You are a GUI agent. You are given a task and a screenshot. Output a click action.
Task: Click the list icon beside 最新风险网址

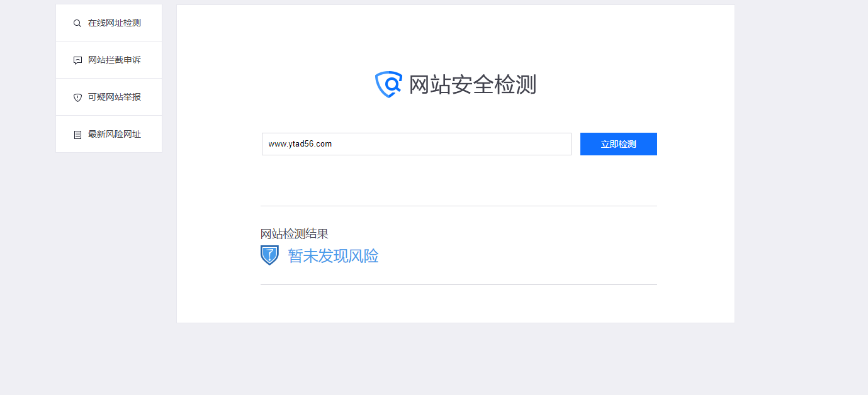click(77, 135)
